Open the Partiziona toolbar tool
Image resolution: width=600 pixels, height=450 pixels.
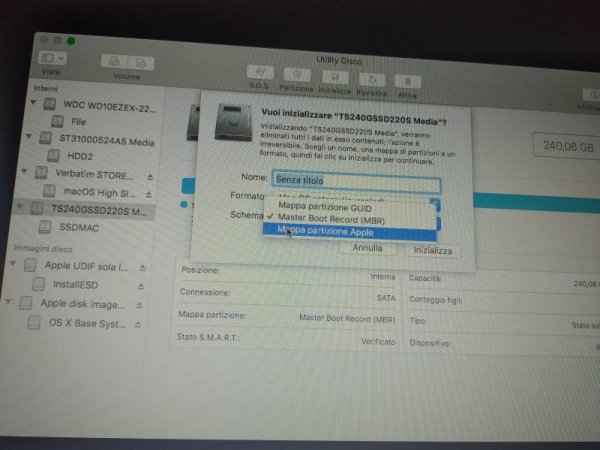tap(297, 75)
